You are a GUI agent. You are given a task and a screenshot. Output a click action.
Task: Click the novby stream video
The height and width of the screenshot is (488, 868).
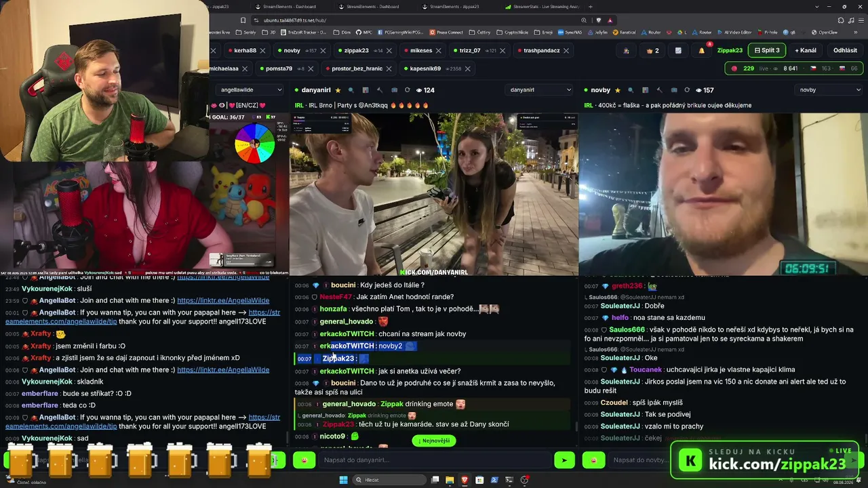(x=723, y=194)
